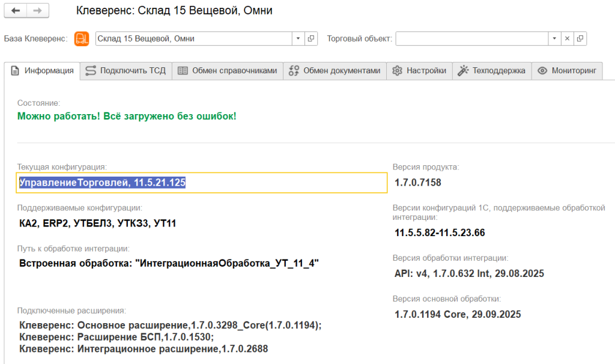Expand the Торговый объект dropdown list
Screen dimensions: 615x364
pos(554,38)
